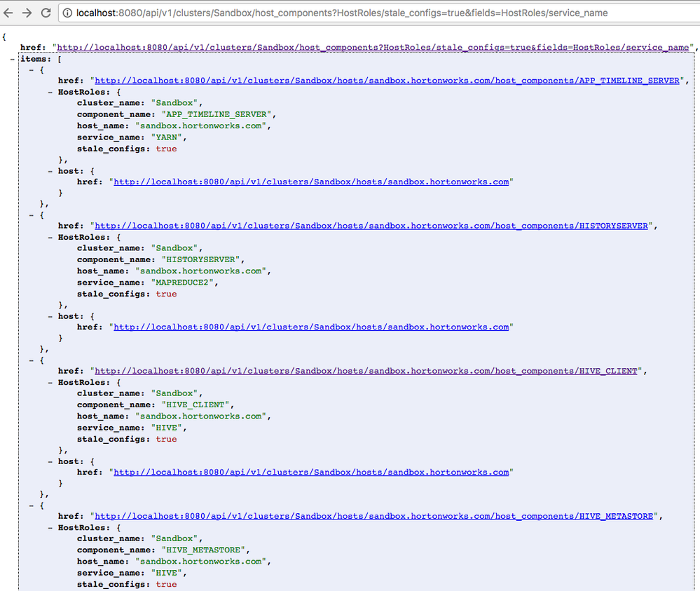Click the browser back arrow
Screen dimensions: 700x591
tap(8, 12)
